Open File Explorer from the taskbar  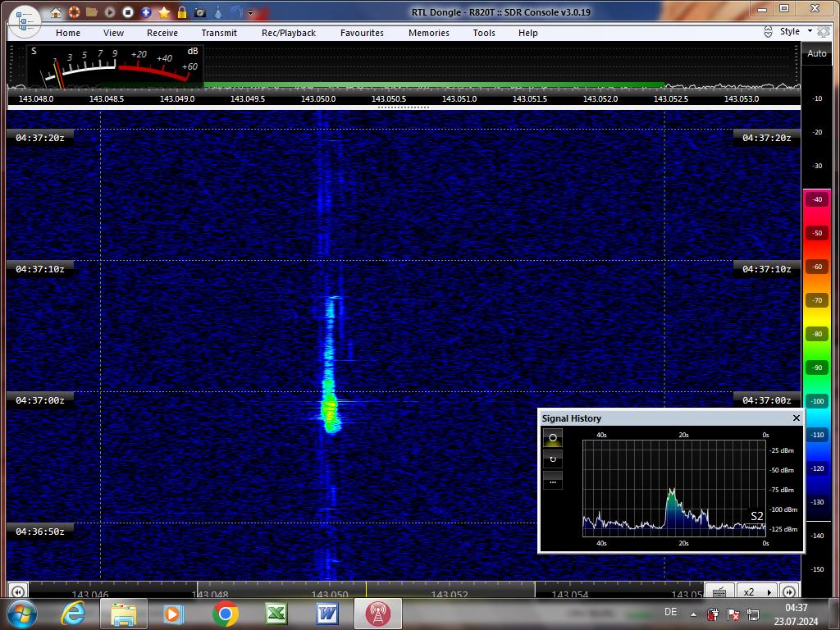click(124, 614)
